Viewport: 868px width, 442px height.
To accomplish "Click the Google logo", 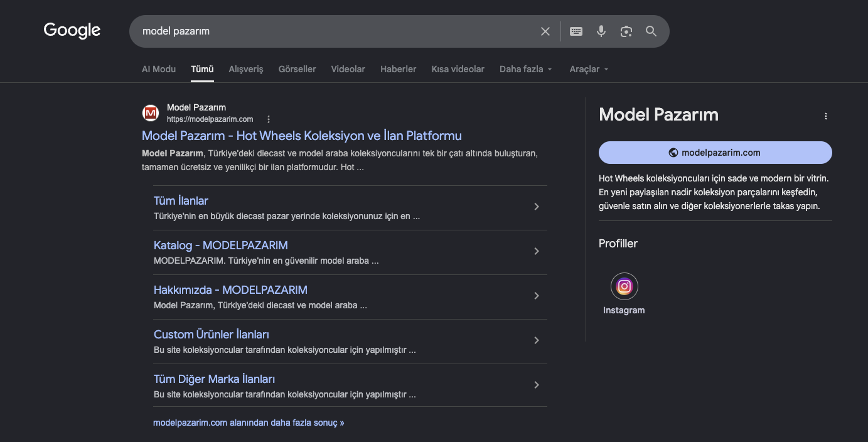I will click(72, 30).
